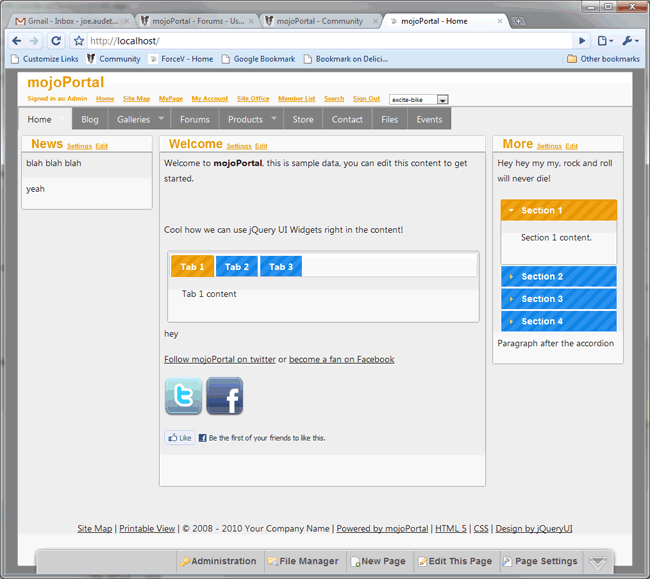The image size is (650, 579).
Task: Expand accordion Section 4
Action: click(x=558, y=321)
